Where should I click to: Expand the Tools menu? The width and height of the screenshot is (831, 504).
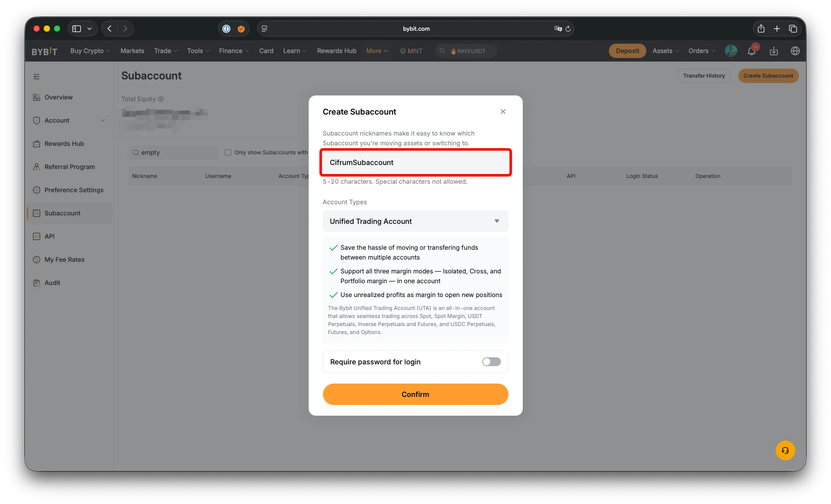pos(198,51)
